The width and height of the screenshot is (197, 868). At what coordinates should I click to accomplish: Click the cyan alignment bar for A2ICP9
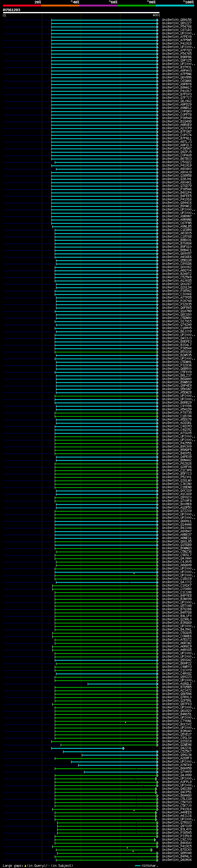coord(105,128)
